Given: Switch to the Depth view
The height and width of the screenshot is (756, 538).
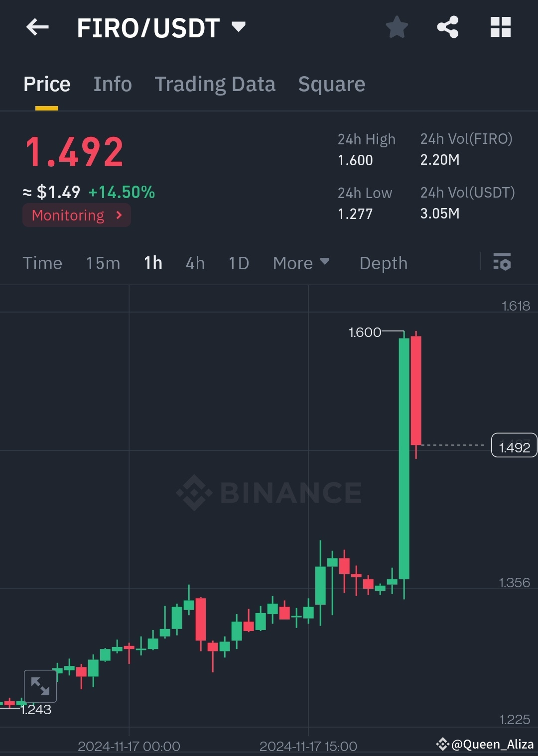Looking at the screenshot, I should 383,263.
